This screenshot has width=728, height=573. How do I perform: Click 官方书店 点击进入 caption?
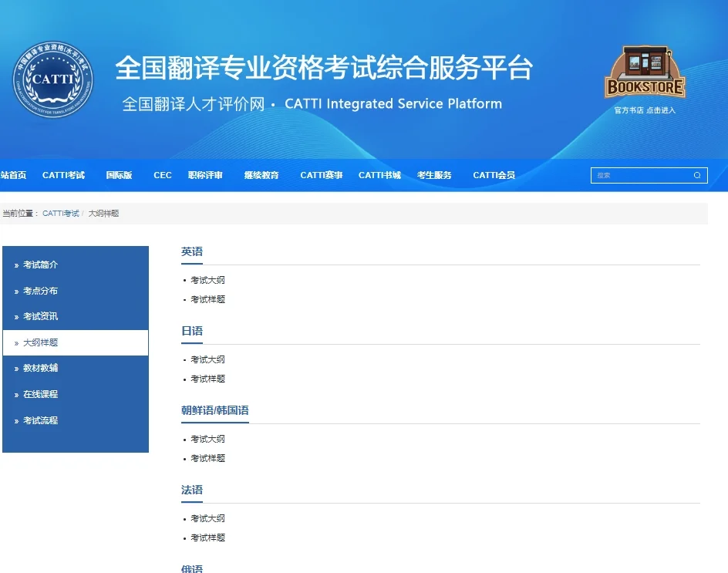[x=645, y=110]
